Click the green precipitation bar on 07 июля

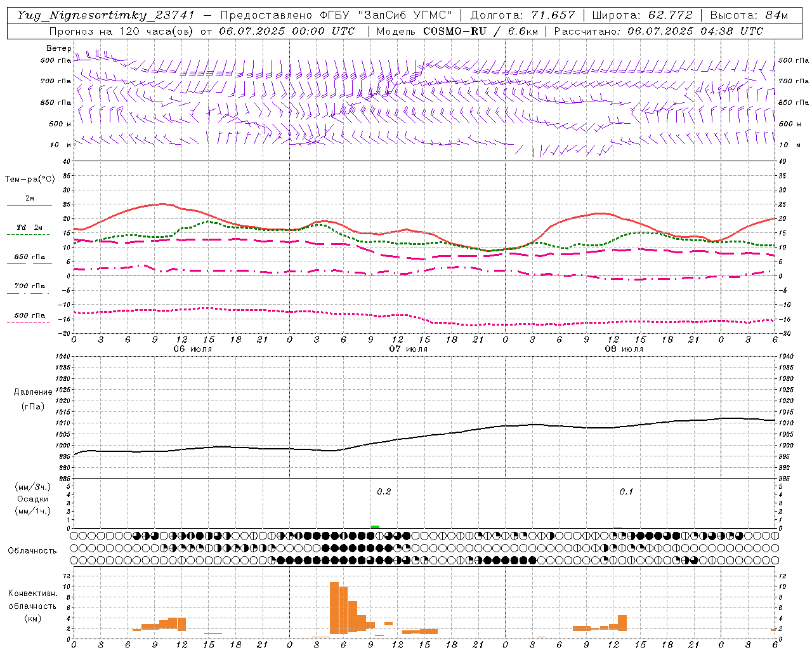[375, 526]
